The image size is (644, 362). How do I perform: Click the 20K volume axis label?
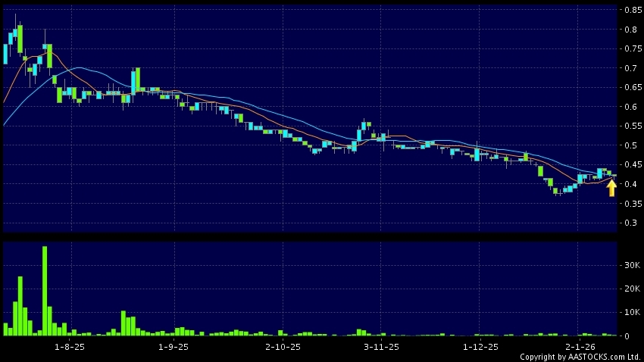pos(632,289)
